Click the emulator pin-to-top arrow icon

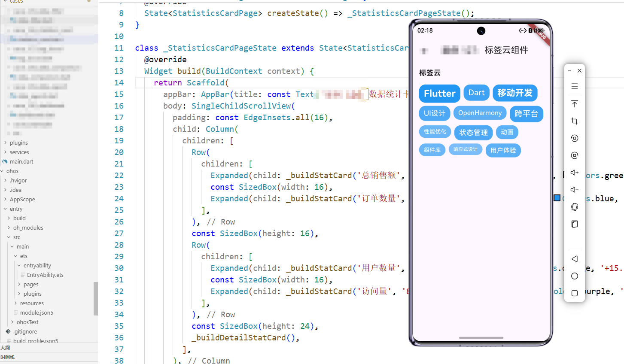click(575, 104)
